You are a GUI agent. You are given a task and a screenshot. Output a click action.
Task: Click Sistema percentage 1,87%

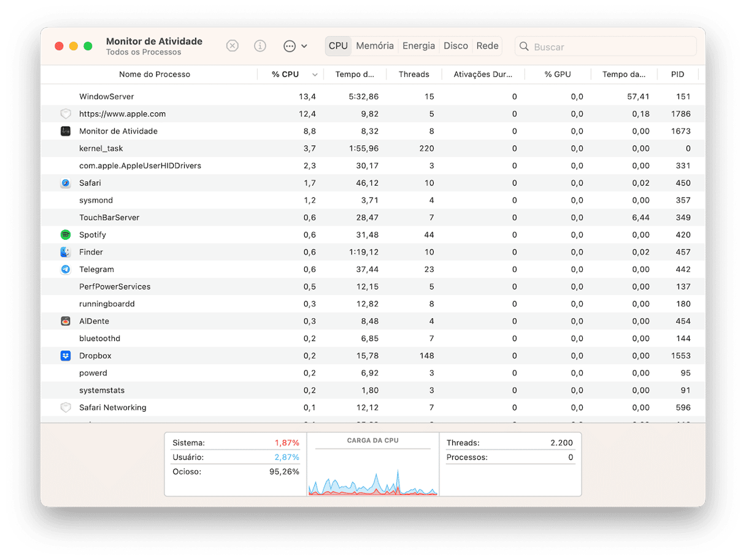[286, 443]
